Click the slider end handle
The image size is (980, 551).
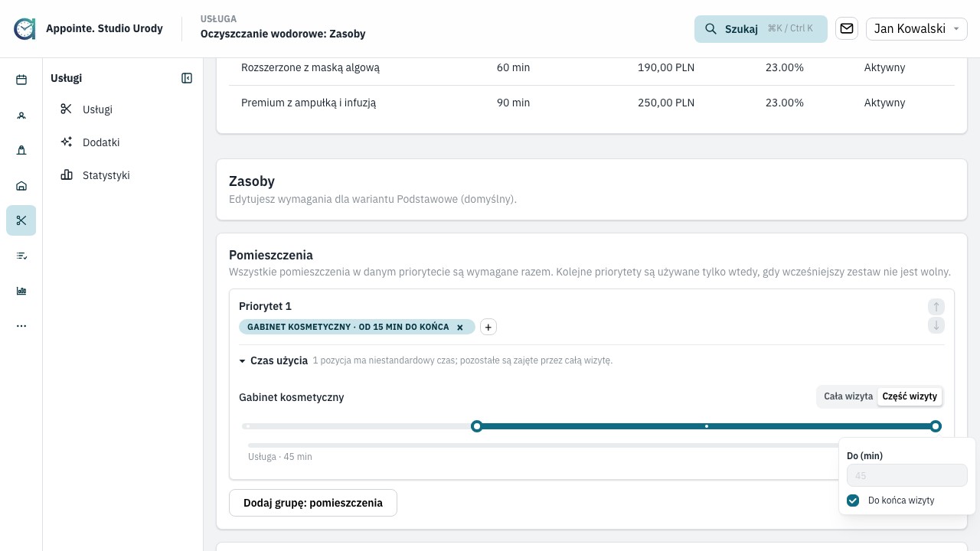pyautogui.click(x=936, y=426)
